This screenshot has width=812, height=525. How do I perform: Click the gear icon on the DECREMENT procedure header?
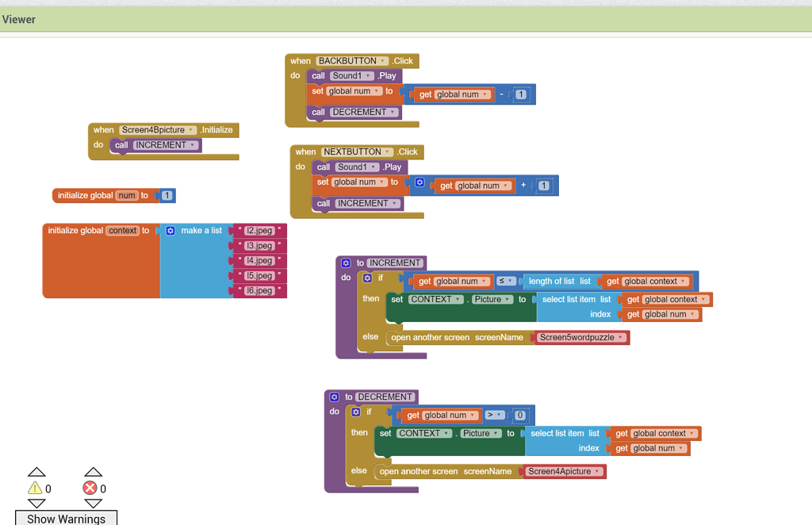[334, 397]
